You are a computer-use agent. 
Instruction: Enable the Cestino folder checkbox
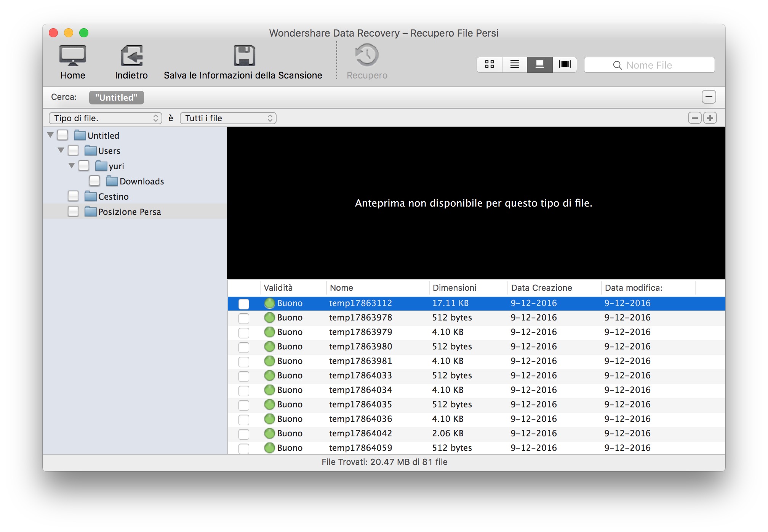point(73,196)
